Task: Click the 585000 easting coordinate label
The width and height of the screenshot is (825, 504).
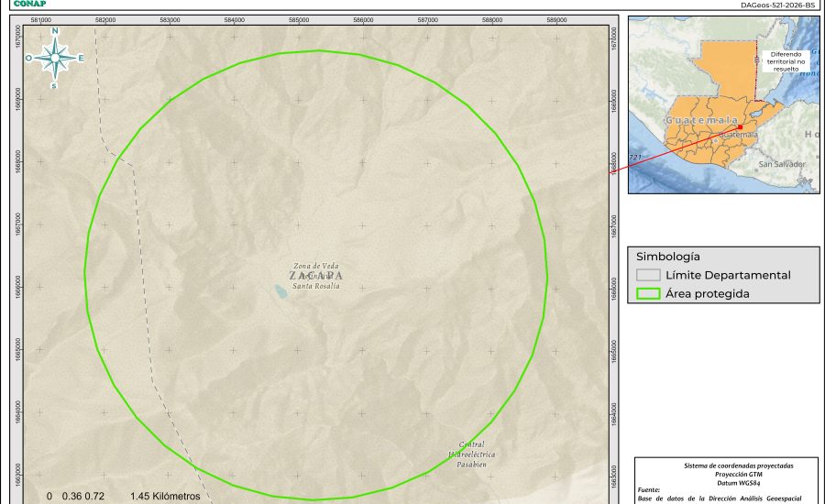Action: coord(298,19)
